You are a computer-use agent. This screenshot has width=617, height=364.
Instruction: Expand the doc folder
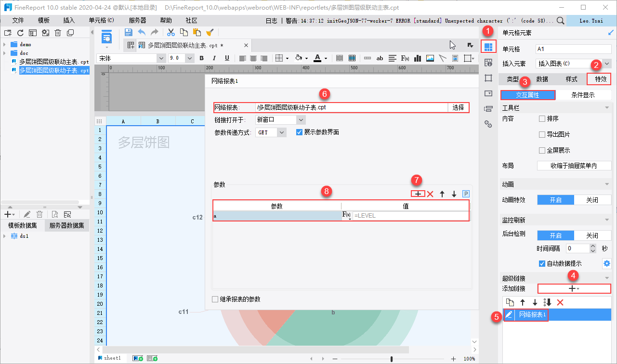4,53
